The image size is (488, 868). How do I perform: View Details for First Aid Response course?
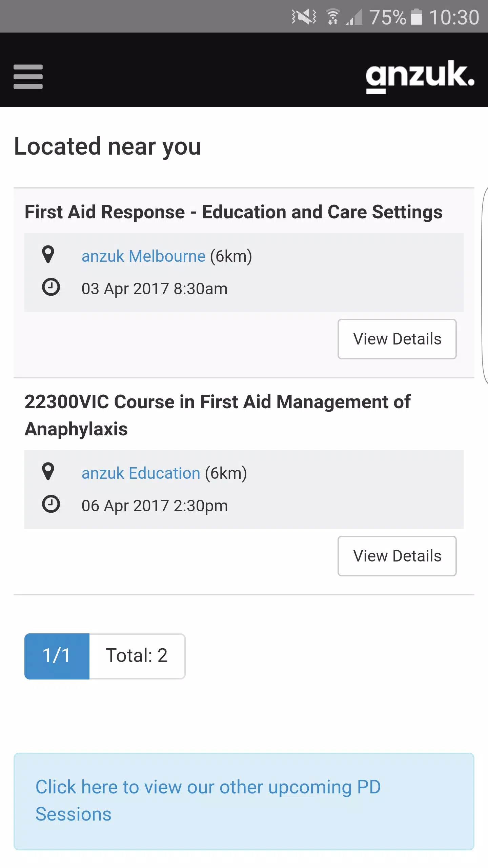397,339
